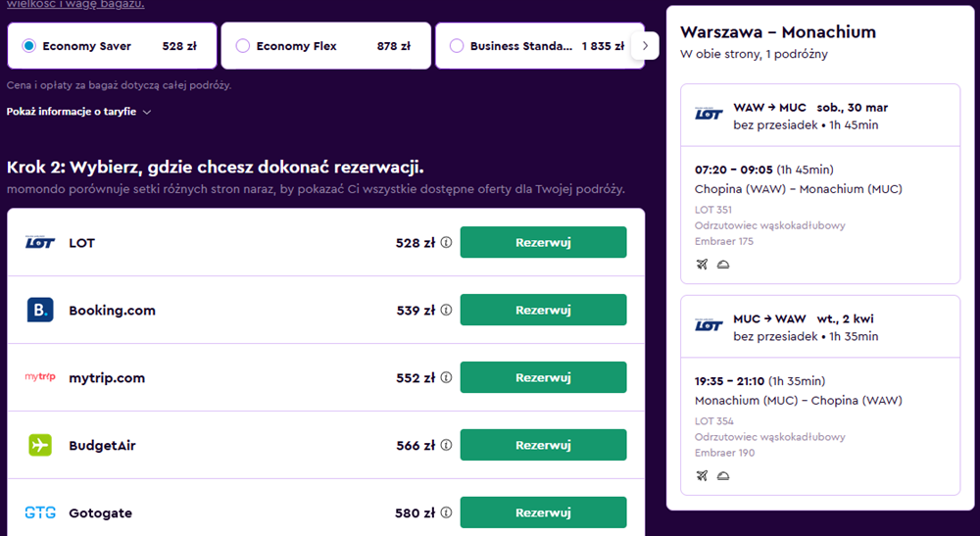980x536 pixels.
Task: Click airplane amenity icon under Embraer 190
Action: click(x=702, y=475)
